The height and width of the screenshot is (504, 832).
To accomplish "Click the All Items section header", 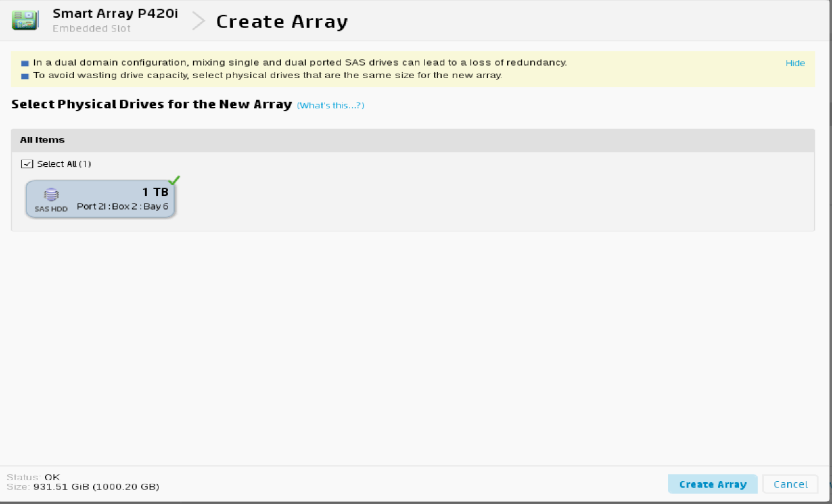I will 42,140.
